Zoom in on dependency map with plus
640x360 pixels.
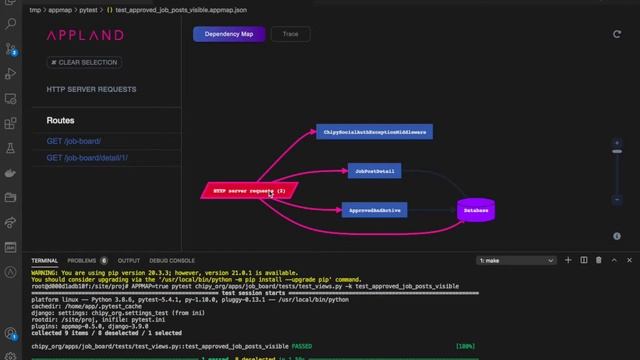617,143
